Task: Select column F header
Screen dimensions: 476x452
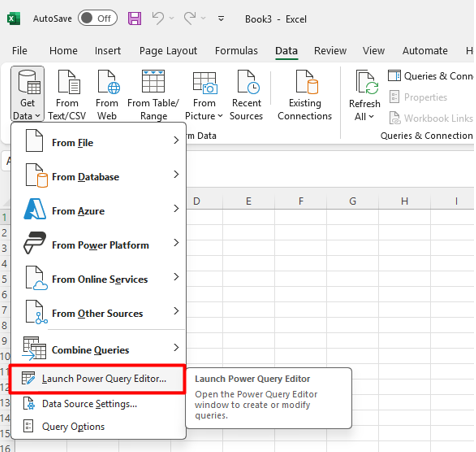Action: (x=301, y=201)
